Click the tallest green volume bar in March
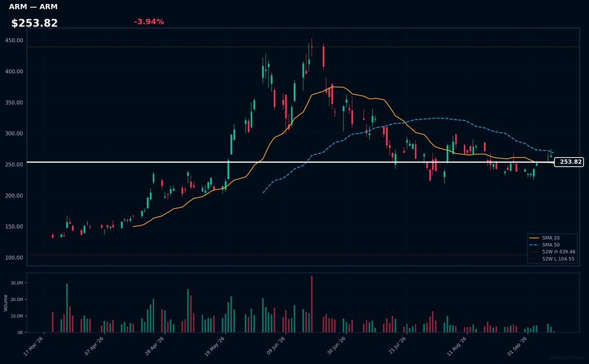589x364 pixels. 67,308
